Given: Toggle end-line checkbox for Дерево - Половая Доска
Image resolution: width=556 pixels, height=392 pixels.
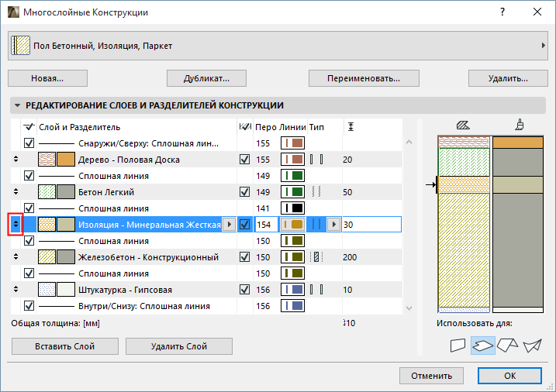Looking at the screenshot, I should coord(245,160).
